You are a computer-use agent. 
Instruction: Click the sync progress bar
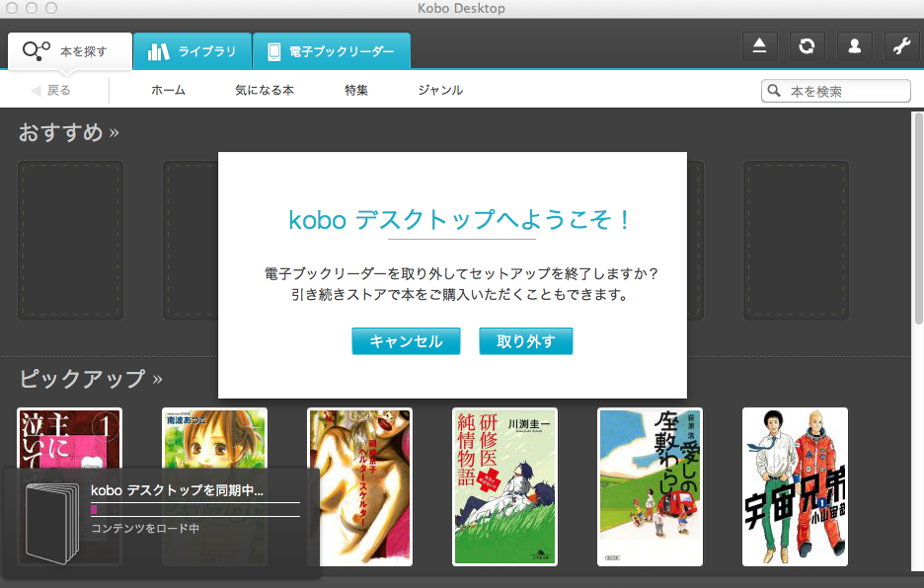(x=195, y=510)
